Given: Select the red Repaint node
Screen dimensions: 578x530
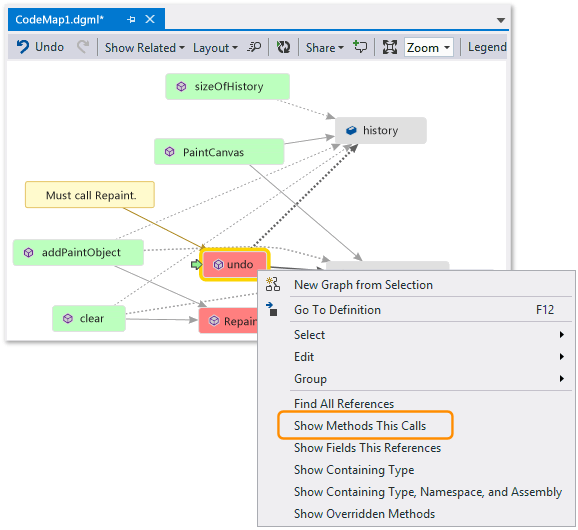Looking at the screenshot, I should (x=228, y=321).
